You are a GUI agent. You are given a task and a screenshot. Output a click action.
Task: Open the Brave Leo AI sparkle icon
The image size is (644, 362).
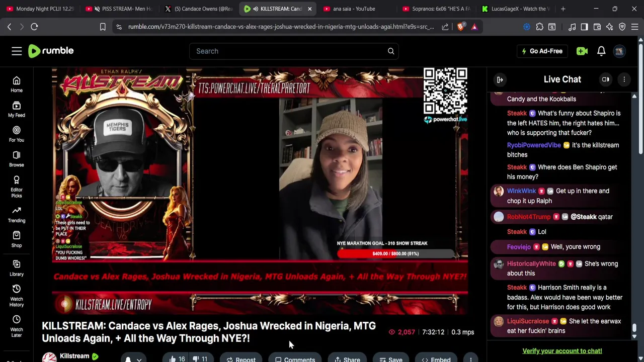click(610, 27)
